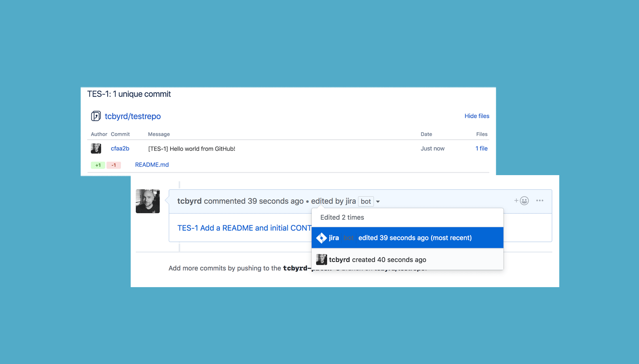
Task: Select the tcbyrd created 40 seconds ago entry
Action: pyautogui.click(x=408, y=260)
